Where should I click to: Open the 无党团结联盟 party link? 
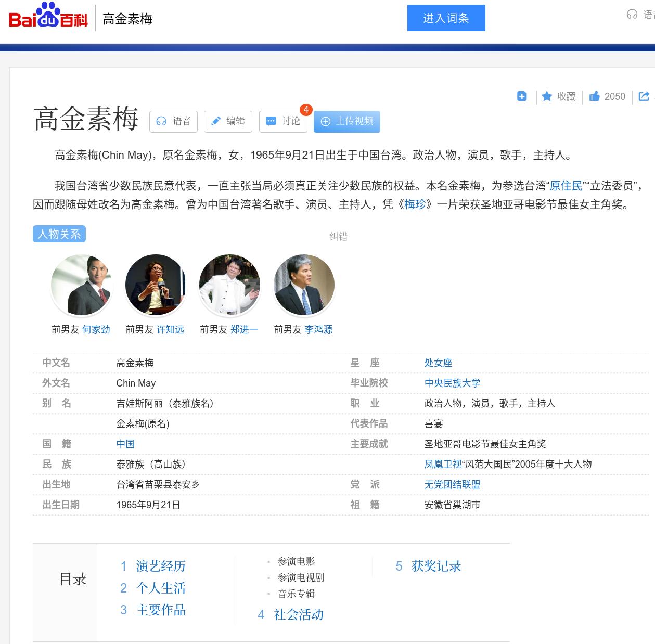tap(453, 484)
